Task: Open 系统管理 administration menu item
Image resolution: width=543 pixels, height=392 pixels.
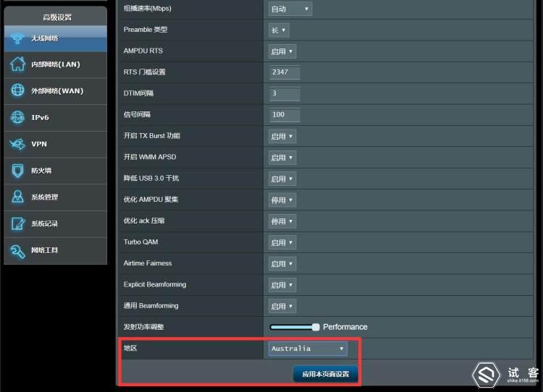Action: 56,197
